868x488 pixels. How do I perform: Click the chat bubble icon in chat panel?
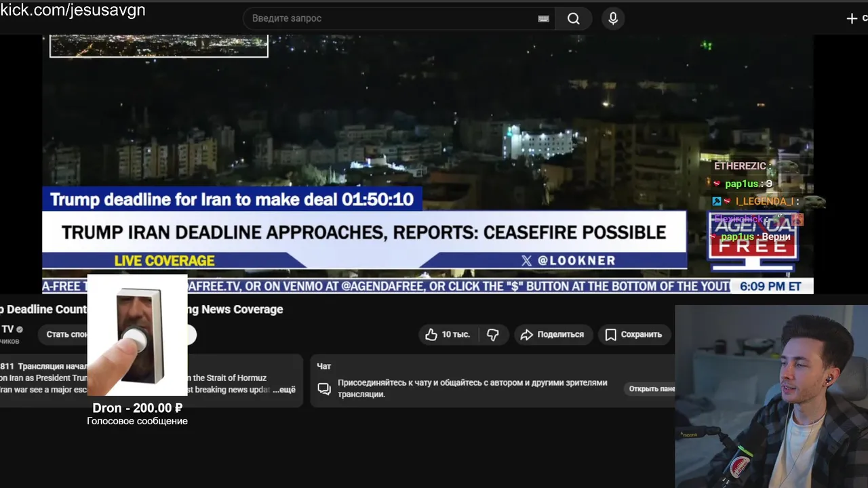[x=324, y=388]
